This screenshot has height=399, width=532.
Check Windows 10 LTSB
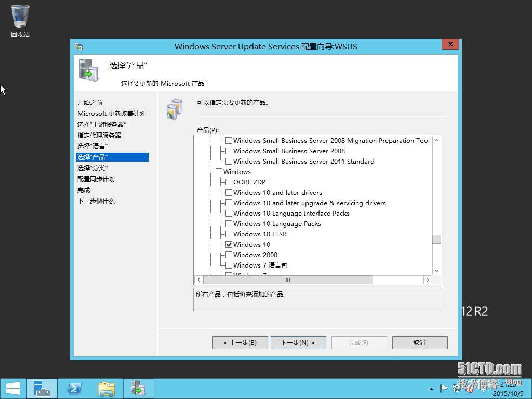pos(229,234)
